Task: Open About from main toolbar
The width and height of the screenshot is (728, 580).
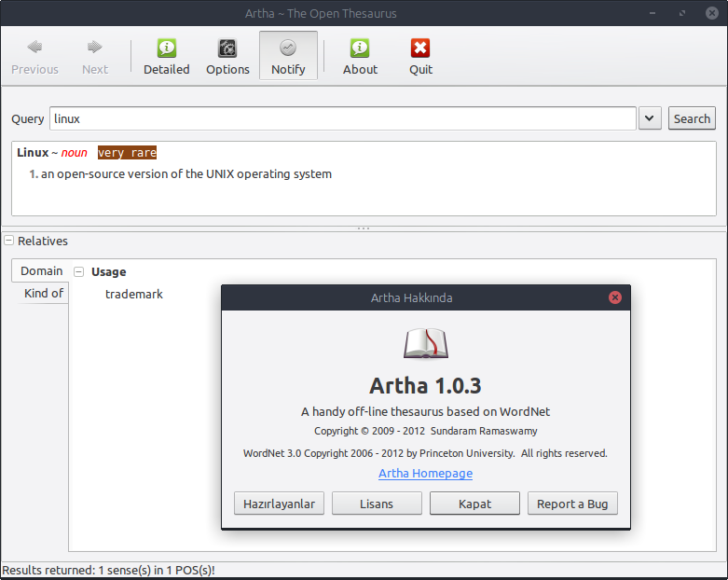Action: (361, 56)
